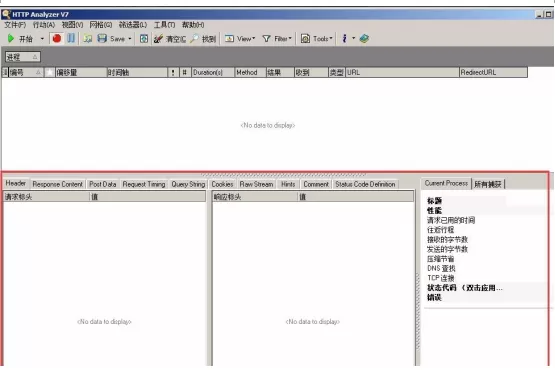
Task: Open the 筛选器(L) menu
Action: [133, 25]
